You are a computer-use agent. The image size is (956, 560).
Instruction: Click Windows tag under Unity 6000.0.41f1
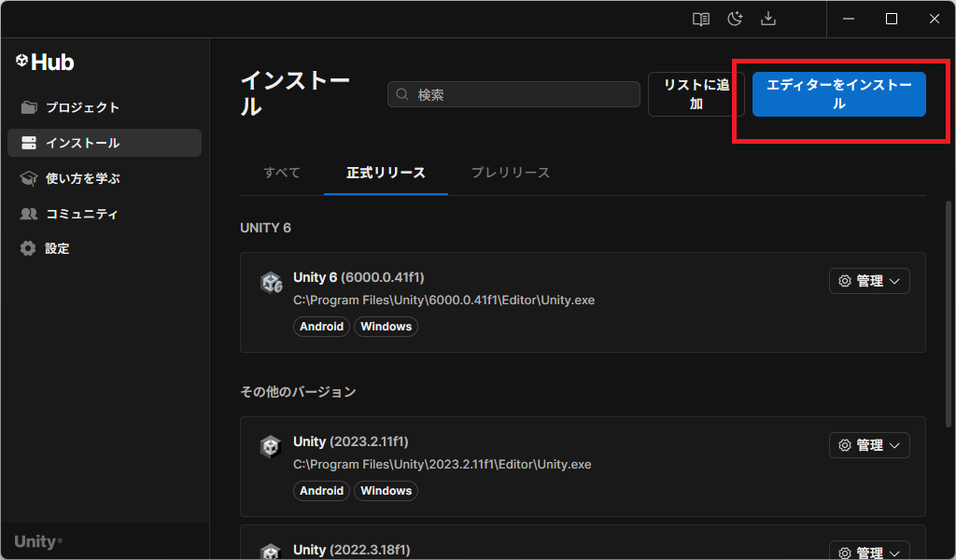click(x=386, y=327)
